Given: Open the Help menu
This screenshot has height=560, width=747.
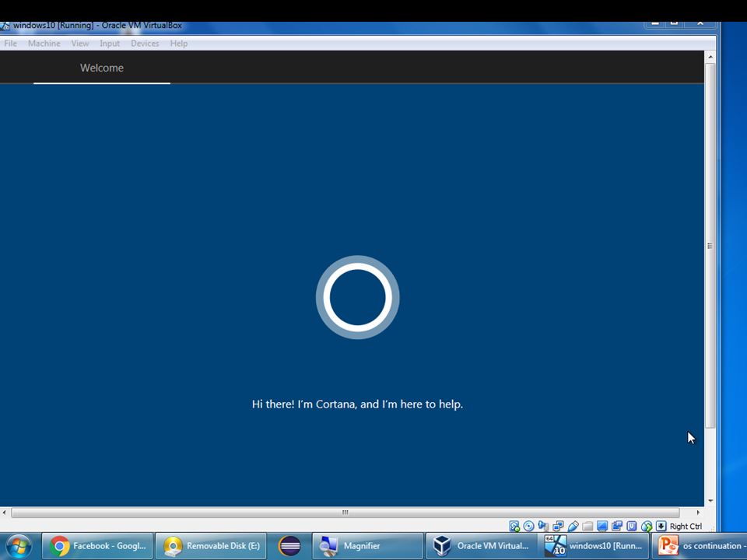Looking at the screenshot, I should tap(178, 43).
